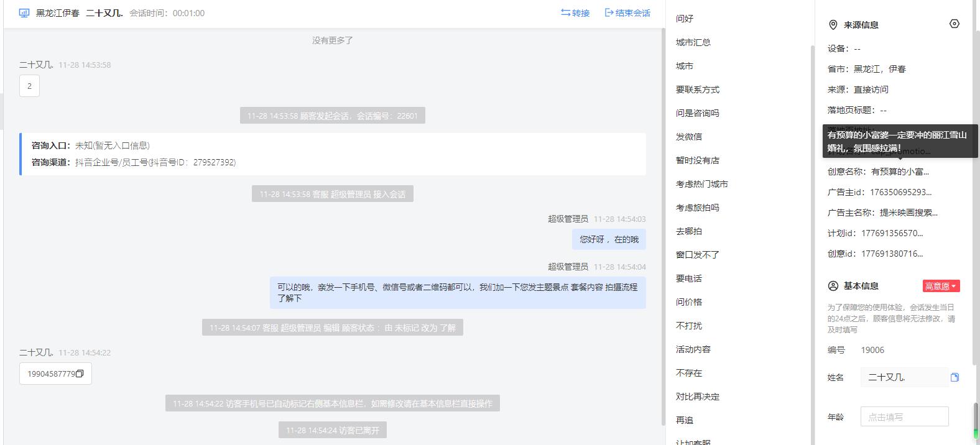Select quick reply 去哪拍

coord(689,231)
